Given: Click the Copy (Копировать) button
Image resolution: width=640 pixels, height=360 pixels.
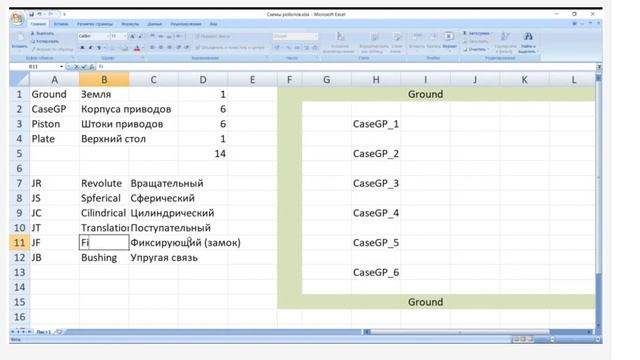Looking at the screenshot, I should coord(44,41).
